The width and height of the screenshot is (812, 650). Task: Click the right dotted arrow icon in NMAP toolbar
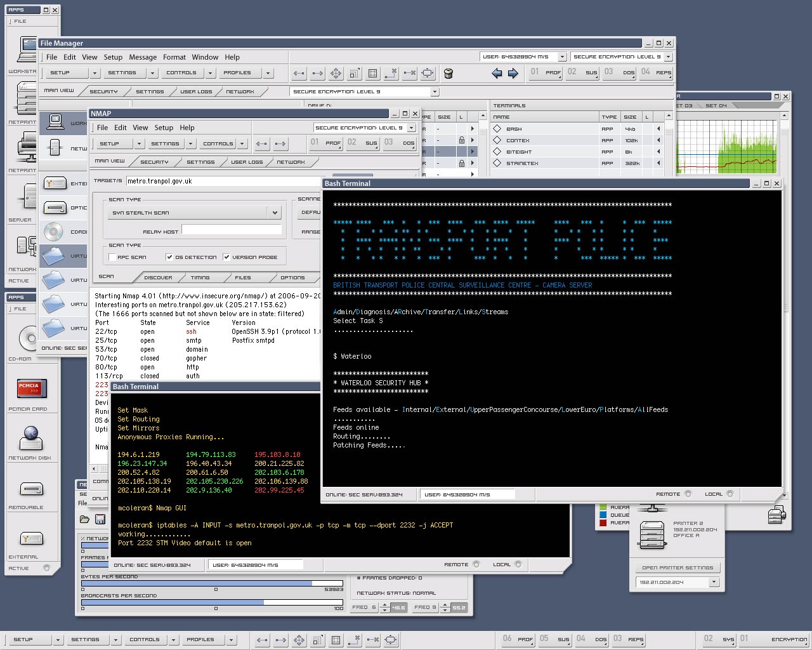(280, 143)
